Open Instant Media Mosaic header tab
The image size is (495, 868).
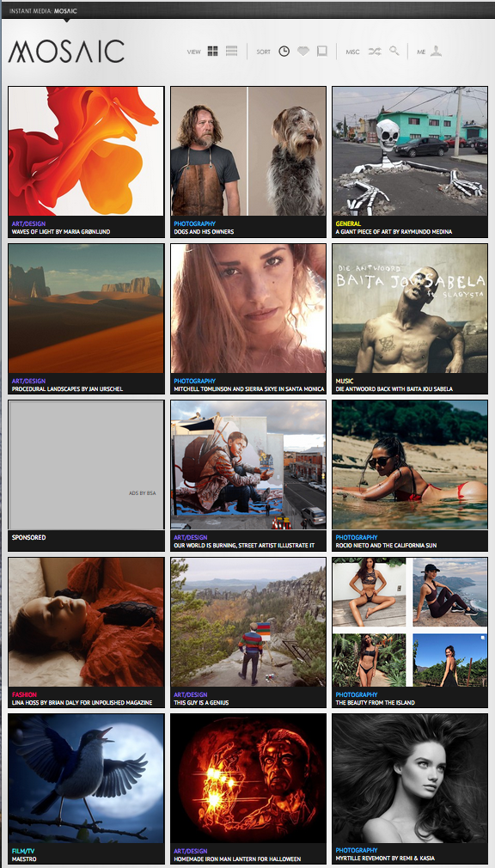pyautogui.click(x=43, y=11)
